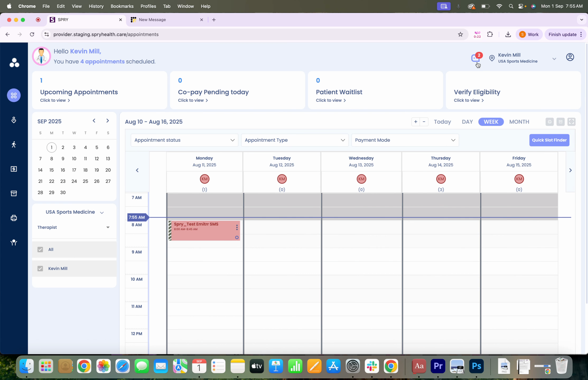
Task: Open the billing dollar icon in sidebar
Action: [14, 169]
